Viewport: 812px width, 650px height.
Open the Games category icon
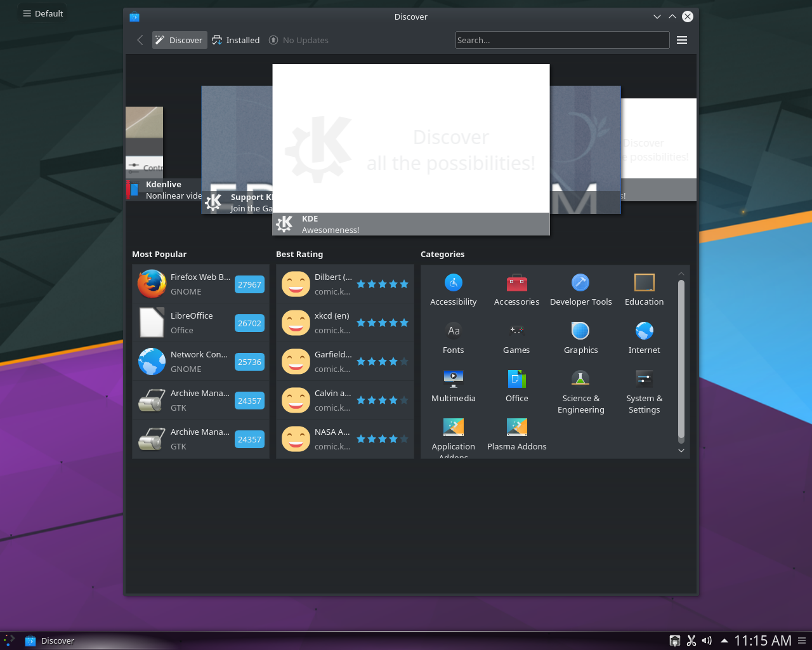(516, 331)
